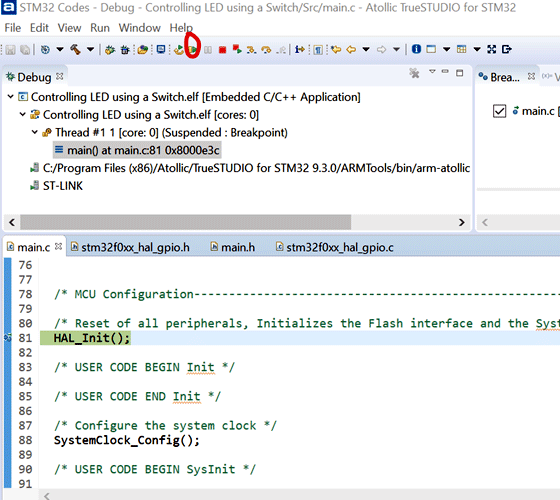Open the dropdown next to hammer Build icon
Screen dimensions: 560x500
(90, 49)
